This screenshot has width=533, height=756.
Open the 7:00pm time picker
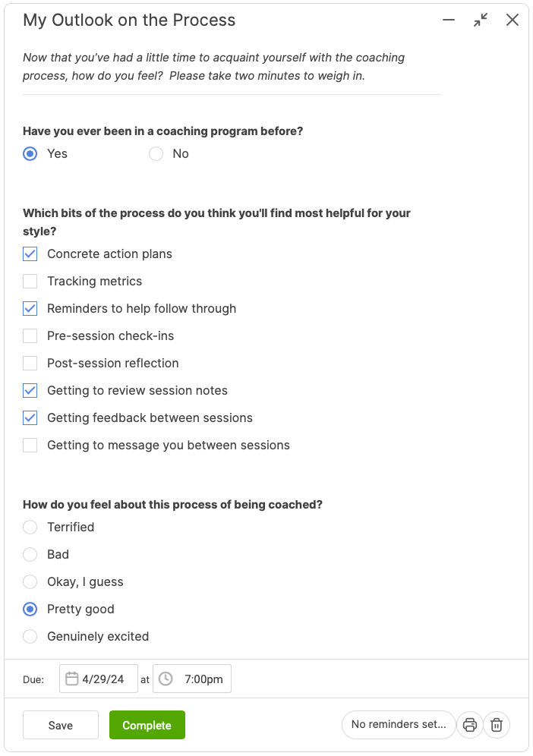(192, 679)
